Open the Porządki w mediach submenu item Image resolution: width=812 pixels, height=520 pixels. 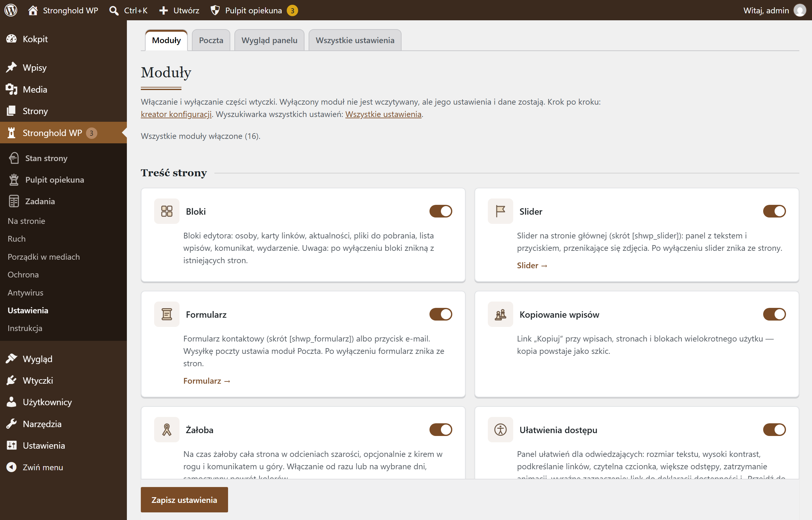click(x=43, y=257)
